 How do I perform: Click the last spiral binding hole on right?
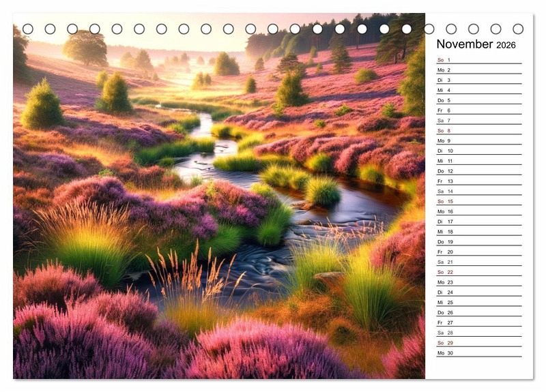click(x=518, y=29)
